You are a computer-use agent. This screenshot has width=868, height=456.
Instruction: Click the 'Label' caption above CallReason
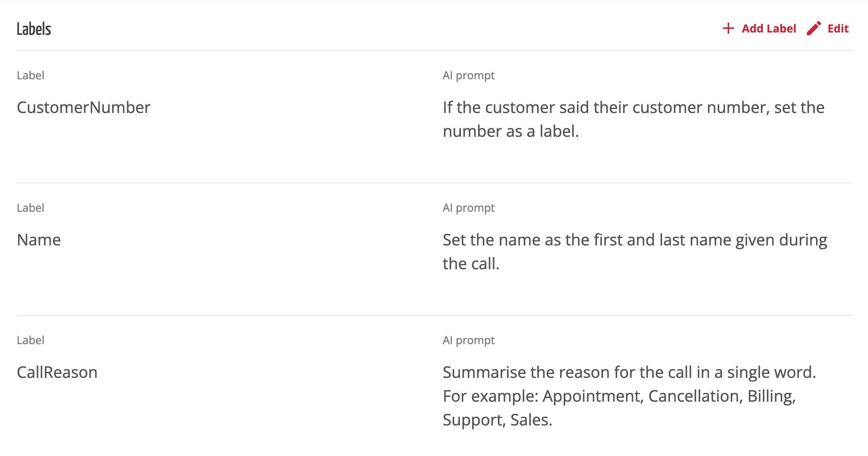pos(31,340)
